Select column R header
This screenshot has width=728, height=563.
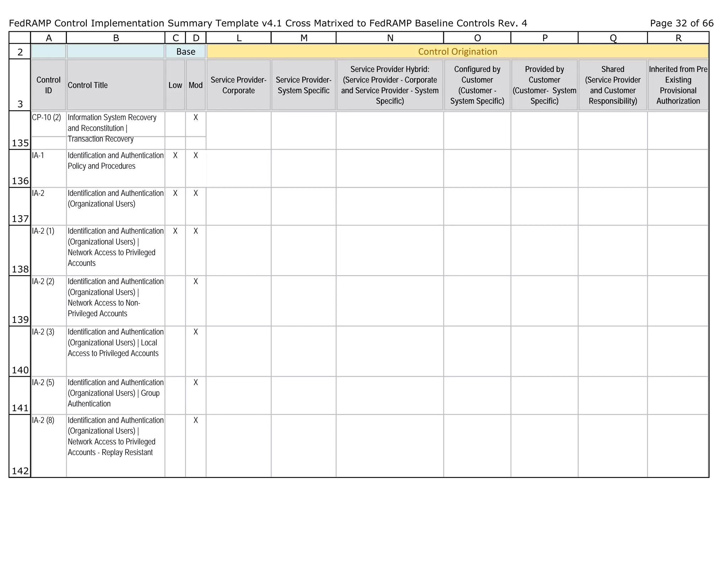pyautogui.click(x=678, y=38)
